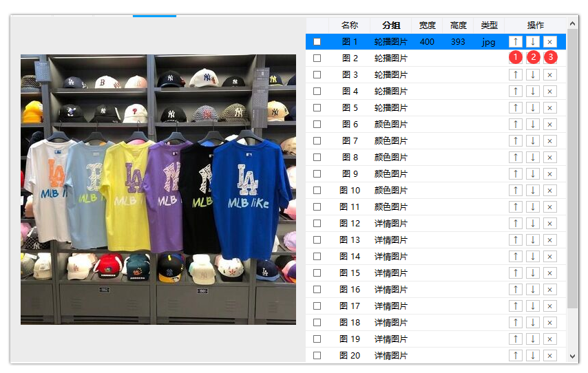Screen dimensions: 588x373
Task: Move 图 1 down with its arrow icon
Action: (532, 41)
